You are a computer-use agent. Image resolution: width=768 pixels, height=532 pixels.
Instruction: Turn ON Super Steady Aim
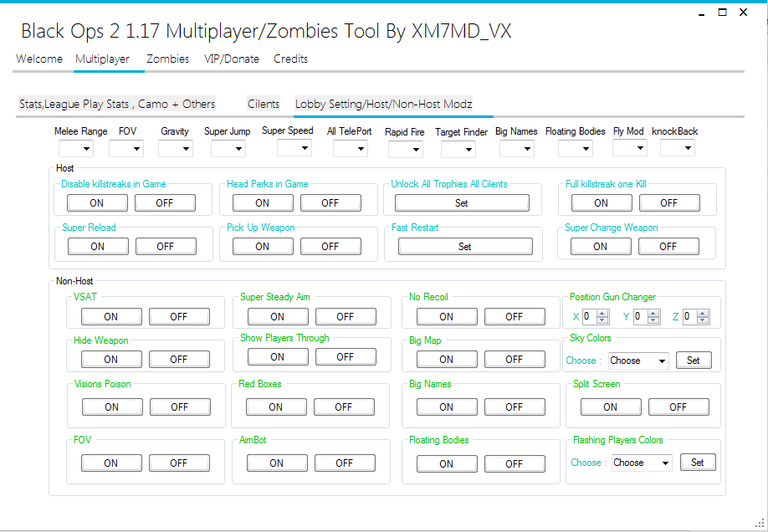pos(278,316)
